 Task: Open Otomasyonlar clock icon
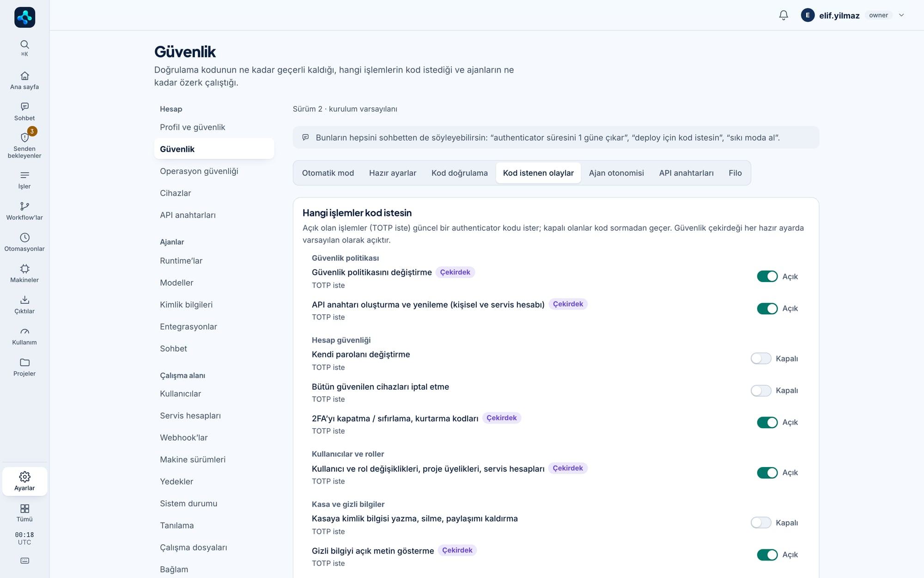pos(24,237)
